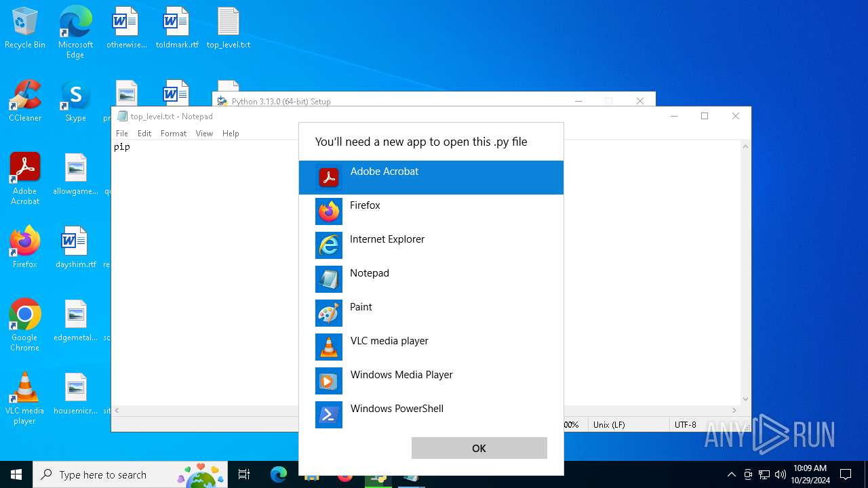Select the 'edgemetal...' image file on desktop

pos(75,321)
